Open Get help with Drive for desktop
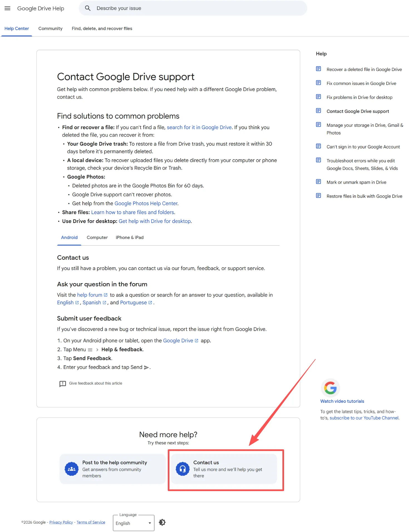Image resolution: width=409 pixels, height=532 pixels. pos(155,221)
